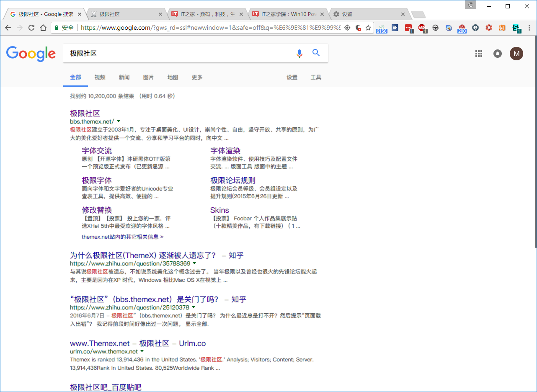This screenshot has width=537, height=392.
Task: Click the browser forward arrow
Action: click(20, 28)
